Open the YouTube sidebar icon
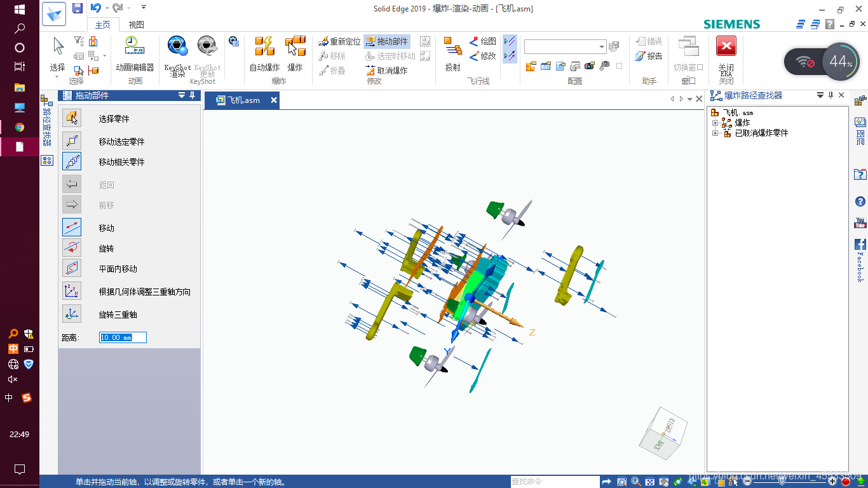This screenshot has width=868, height=488. (860, 222)
